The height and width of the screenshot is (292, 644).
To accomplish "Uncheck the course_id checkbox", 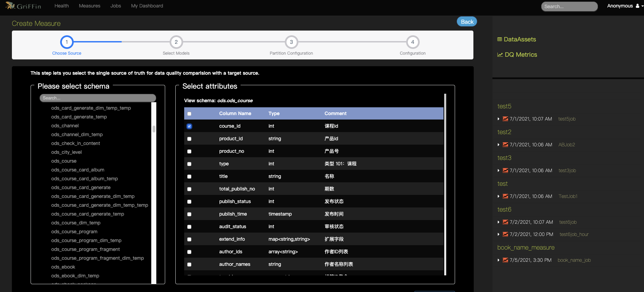I will [x=189, y=126].
